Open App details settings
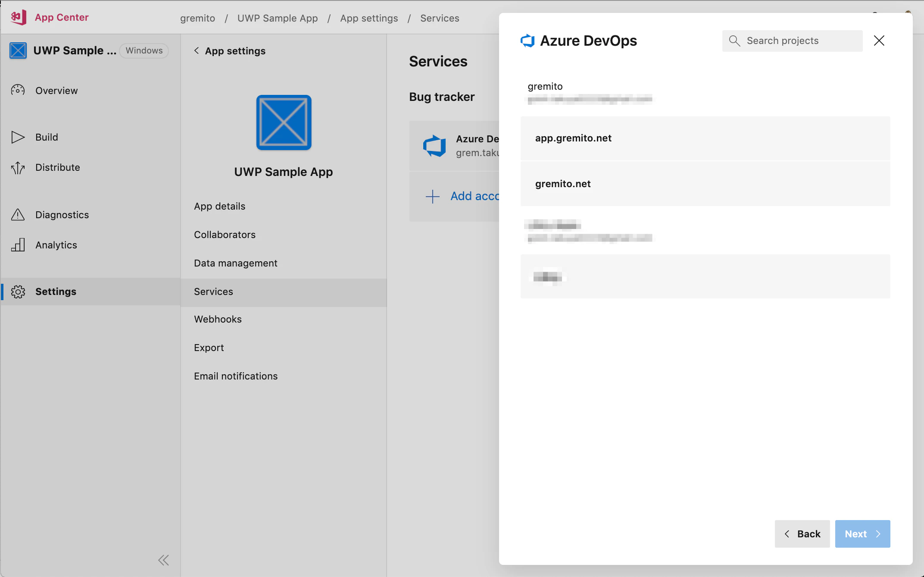The image size is (924, 577). coord(220,206)
